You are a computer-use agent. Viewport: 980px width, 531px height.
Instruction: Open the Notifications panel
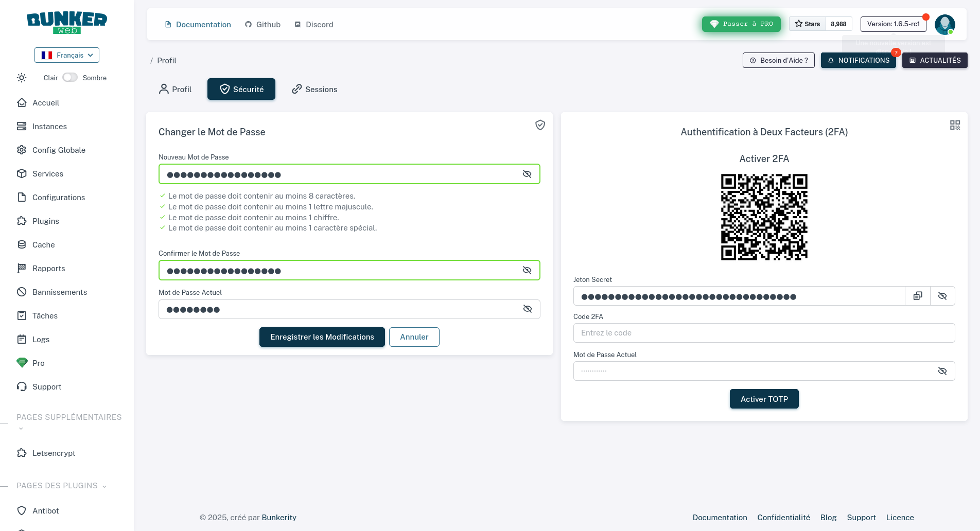(x=858, y=60)
